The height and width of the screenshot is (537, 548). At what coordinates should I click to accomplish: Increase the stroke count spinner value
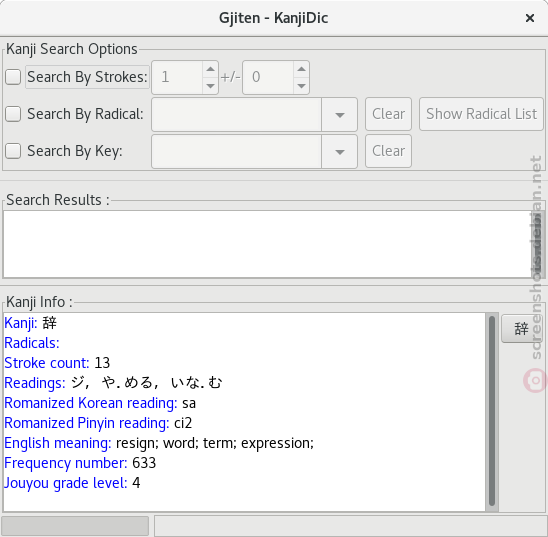pyautogui.click(x=210, y=69)
